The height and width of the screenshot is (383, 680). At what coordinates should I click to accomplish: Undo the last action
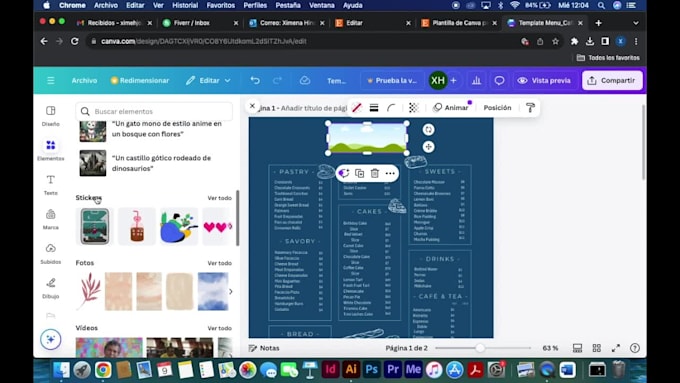[255, 80]
